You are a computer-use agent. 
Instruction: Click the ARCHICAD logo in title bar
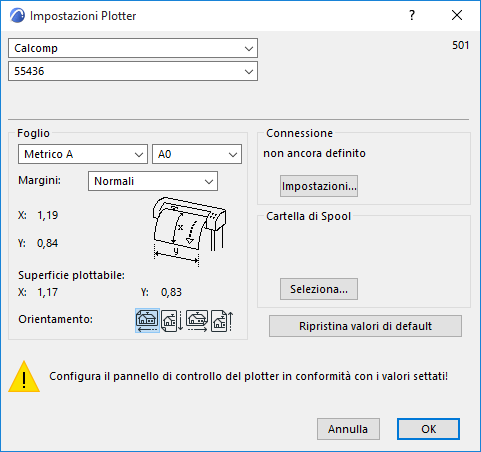tap(17, 16)
